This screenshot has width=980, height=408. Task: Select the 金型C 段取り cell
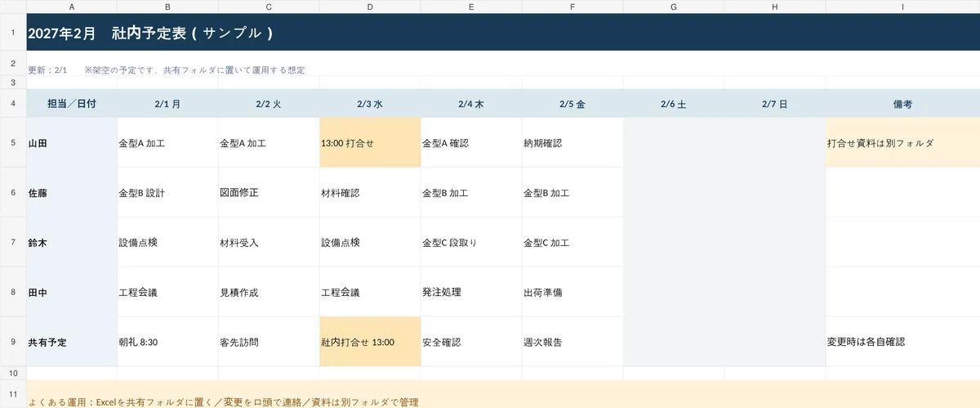pyautogui.click(x=472, y=243)
